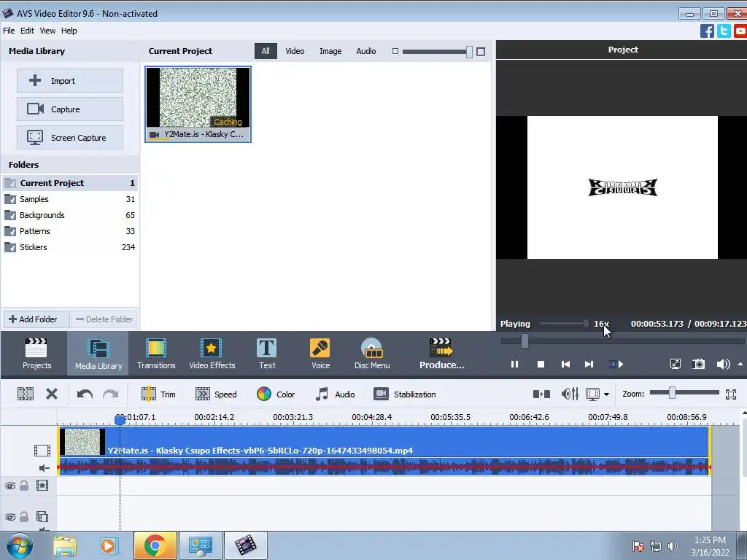The width and height of the screenshot is (747, 560).
Task: Open the Speed settings
Action: click(216, 394)
